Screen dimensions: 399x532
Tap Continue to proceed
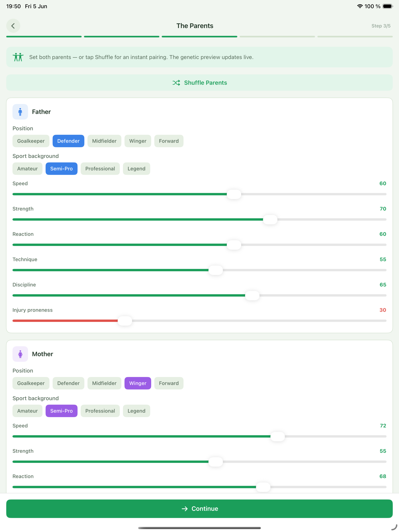coord(199,509)
